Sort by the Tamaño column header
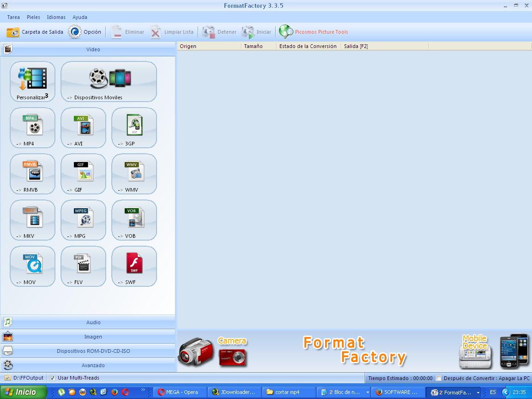 [x=259, y=46]
